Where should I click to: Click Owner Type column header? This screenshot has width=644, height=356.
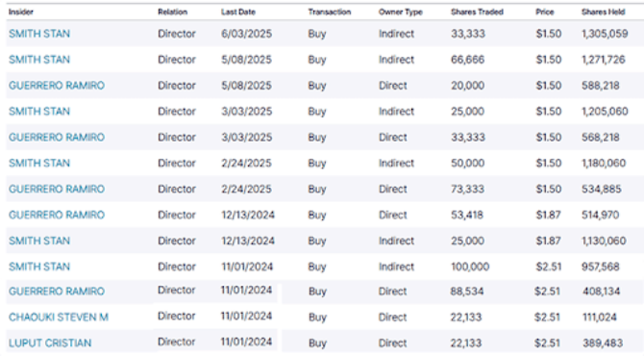pyautogui.click(x=401, y=12)
